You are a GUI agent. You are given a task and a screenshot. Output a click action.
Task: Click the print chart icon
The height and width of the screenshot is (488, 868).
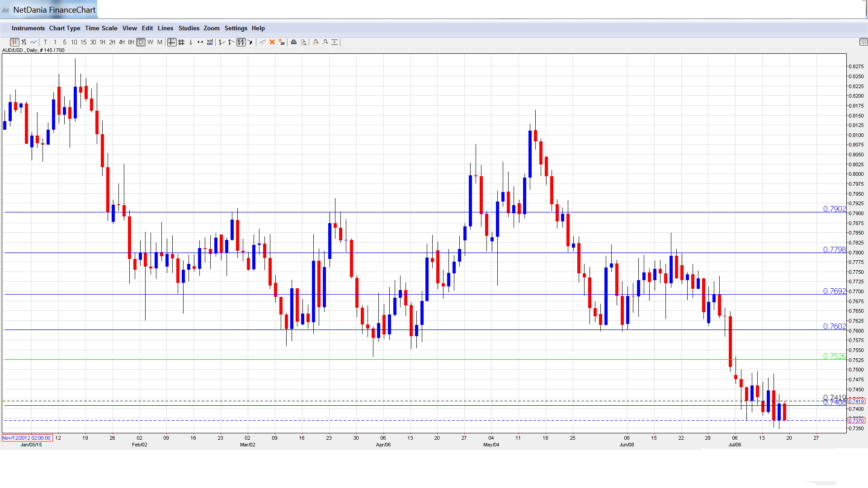(293, 42)
